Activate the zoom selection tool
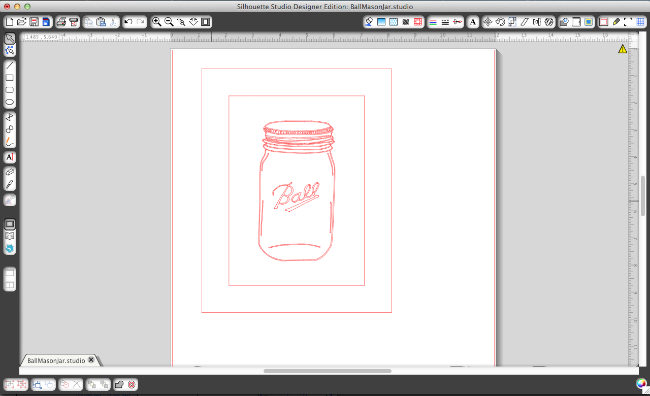The height and width of the screenshot is (396, 650). 181,22
